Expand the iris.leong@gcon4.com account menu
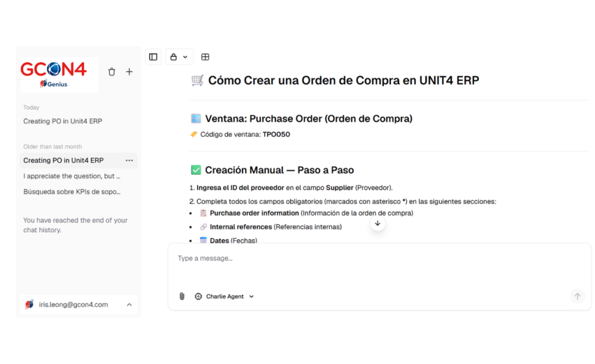Image resolution: width=595 pixels, height=364 pixels. tap(78, 304)
